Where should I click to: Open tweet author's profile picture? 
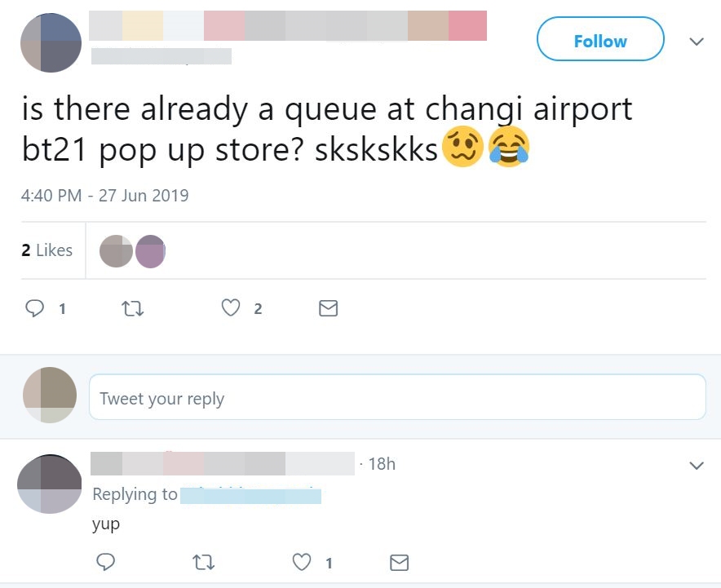point(51,42)
